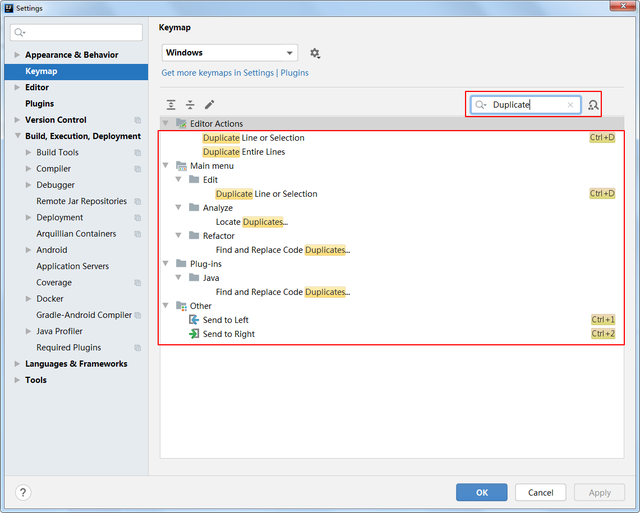640x513 pixels.
Task: Click the project-level icon beside Remote Jar Repositories
Action: [138, 201]
